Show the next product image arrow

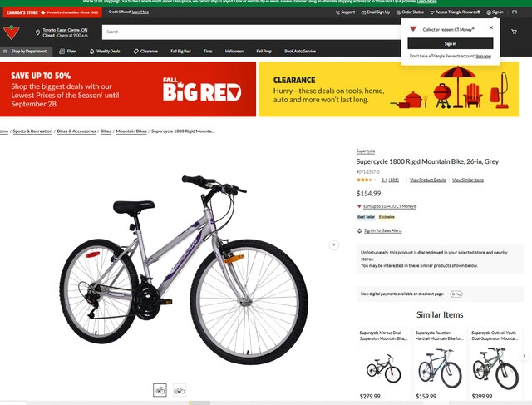click(334, 244)
